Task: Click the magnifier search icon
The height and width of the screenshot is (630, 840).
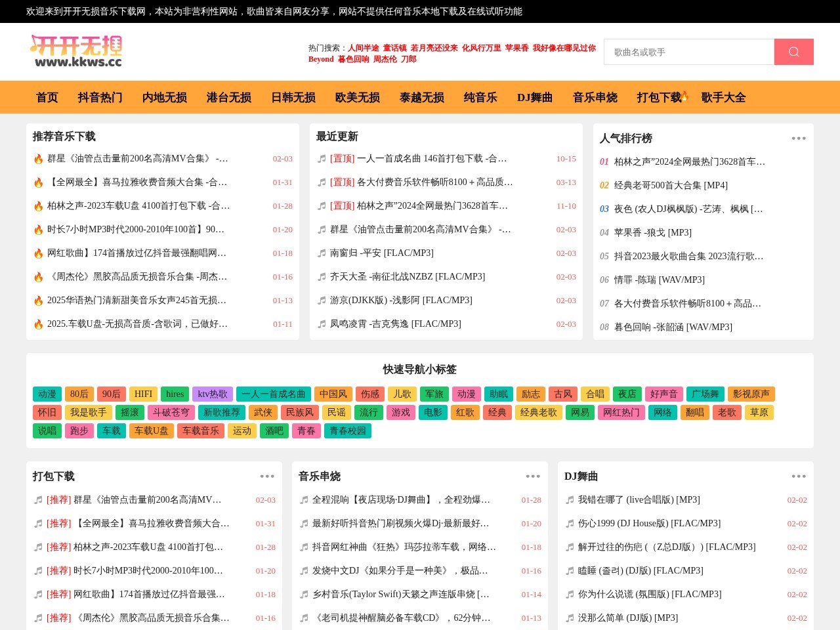Action: click(x=793, y=52)
